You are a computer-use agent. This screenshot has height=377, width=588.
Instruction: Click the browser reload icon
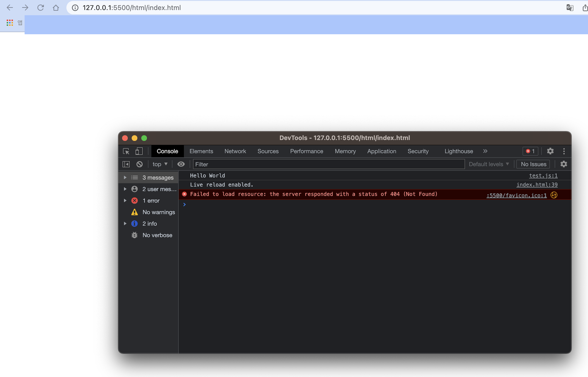coord(41,8)
